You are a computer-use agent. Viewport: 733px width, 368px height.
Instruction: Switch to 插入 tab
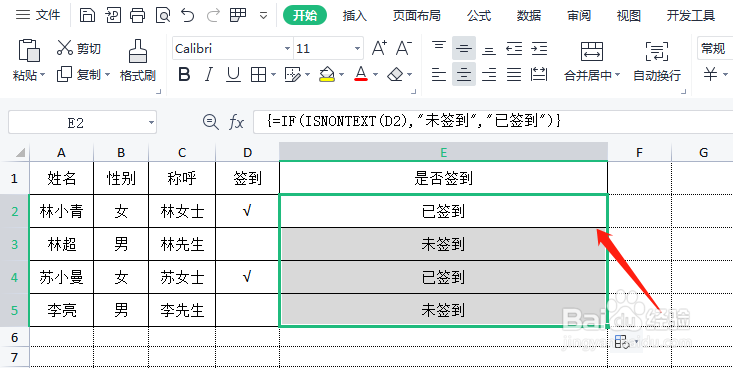pyautogui.click(x=355, y=15)
